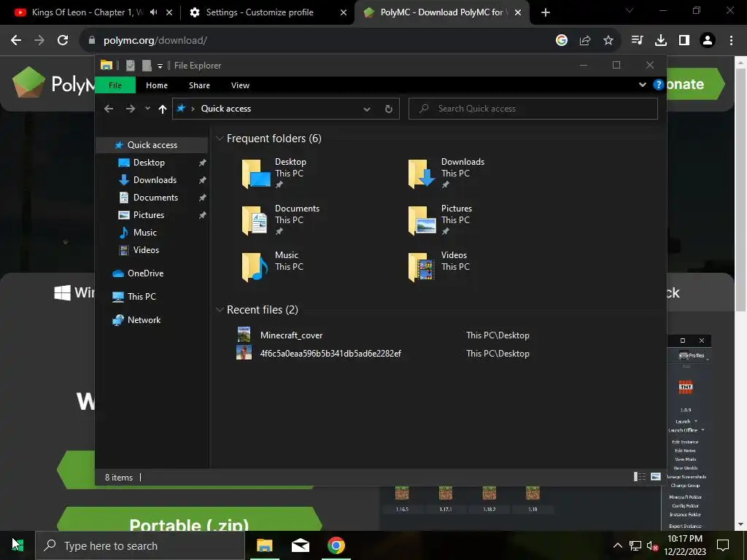747x560 pixels.
Task: Switch to large icons view in status bar
Action: click(x=656, y=477)
